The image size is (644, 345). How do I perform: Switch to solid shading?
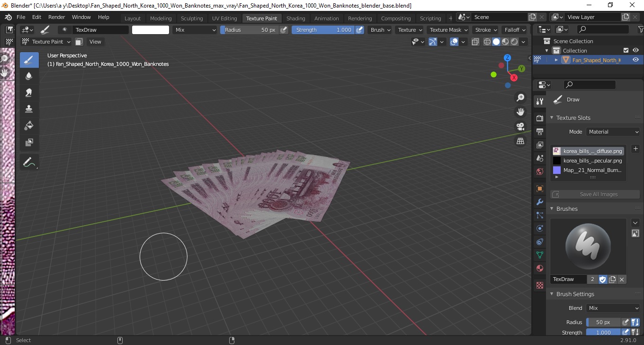496,42
